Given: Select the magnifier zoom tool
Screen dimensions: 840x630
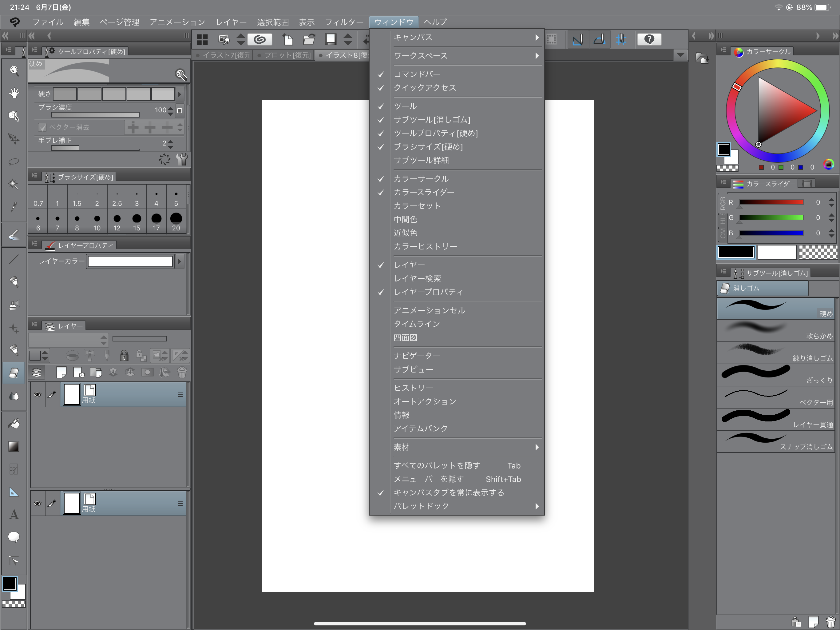Looking at the screenshot, I should tap(14, 71).
